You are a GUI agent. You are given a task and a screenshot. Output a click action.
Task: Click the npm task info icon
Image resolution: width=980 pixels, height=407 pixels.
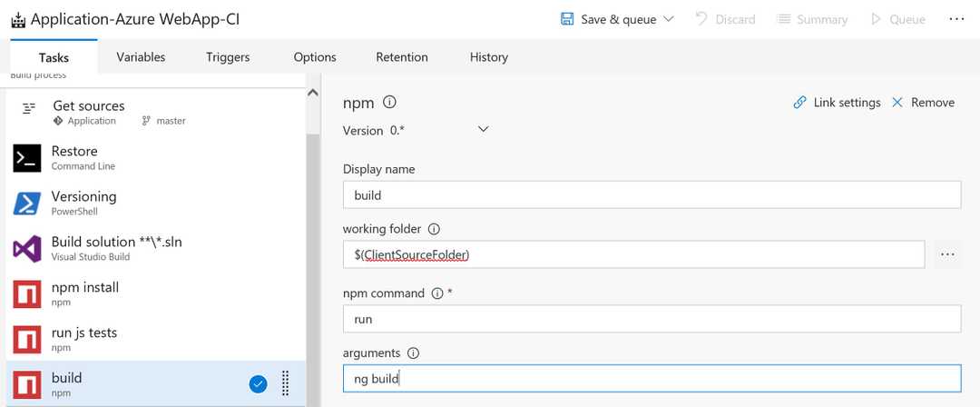point(390,103)
